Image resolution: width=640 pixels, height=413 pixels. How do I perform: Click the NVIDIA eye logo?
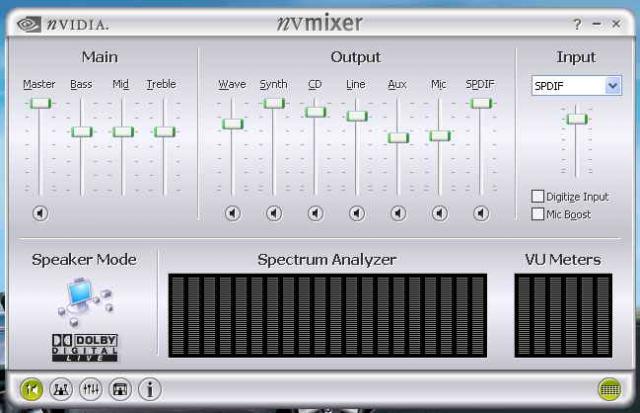29,24
